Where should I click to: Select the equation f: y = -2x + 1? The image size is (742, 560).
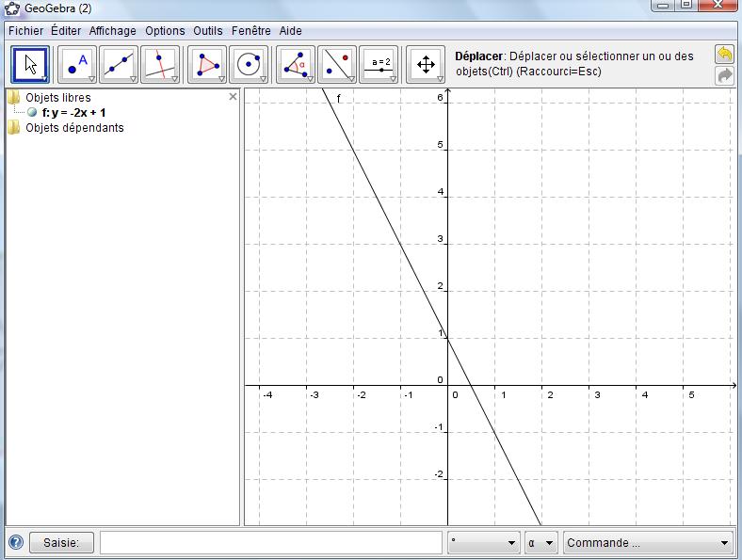pos(73,113)
